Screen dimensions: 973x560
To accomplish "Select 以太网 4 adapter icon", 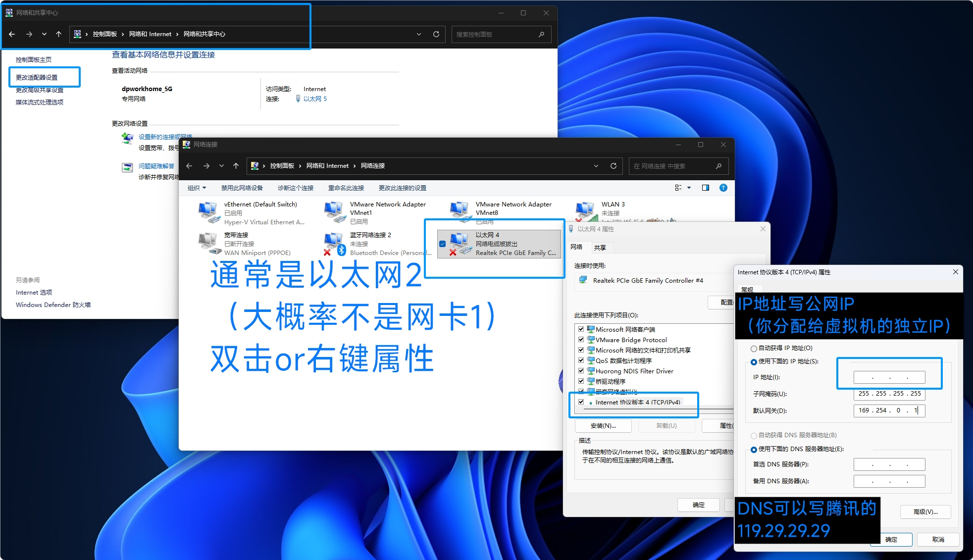I will 461,243.
